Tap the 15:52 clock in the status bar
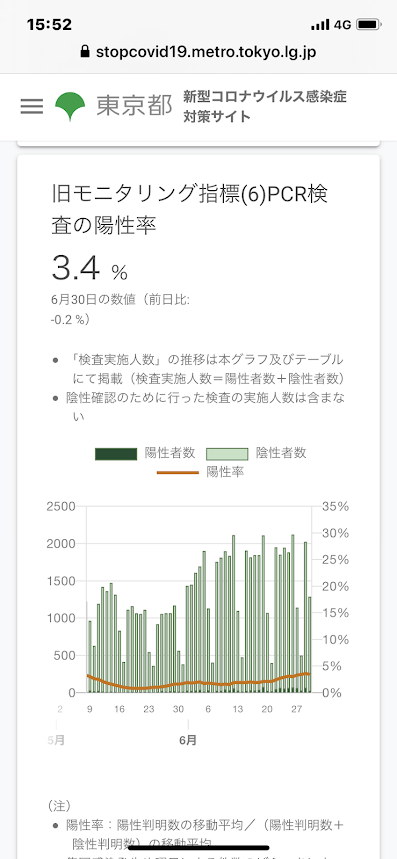Image resolution: width=397 pixels, height=859 pixels. click(x=49, y=25)
